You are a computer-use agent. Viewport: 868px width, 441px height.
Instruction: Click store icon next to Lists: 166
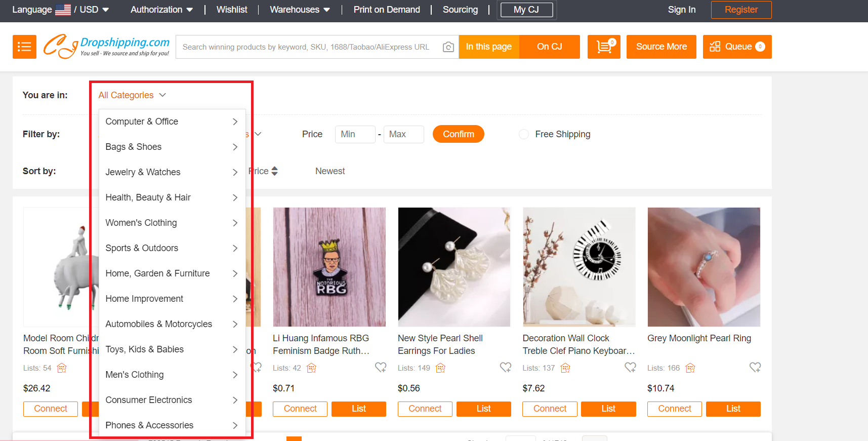click(x=690, y=368)
